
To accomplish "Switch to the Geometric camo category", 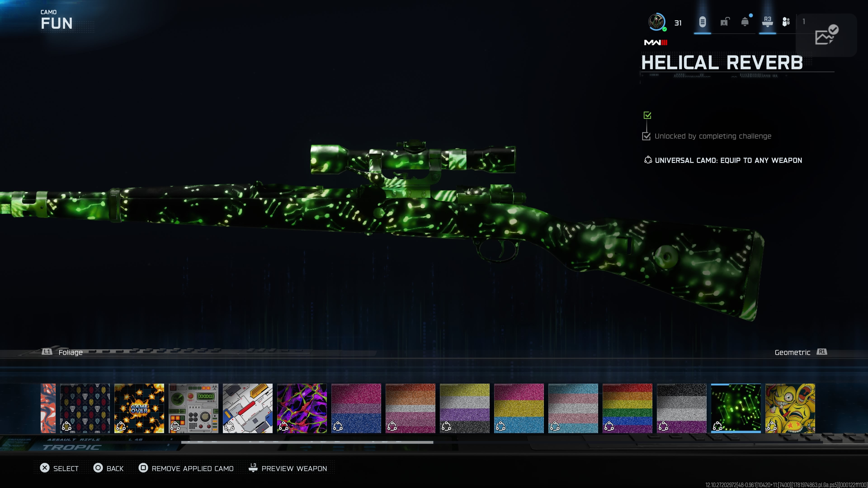I will [792, 352].
